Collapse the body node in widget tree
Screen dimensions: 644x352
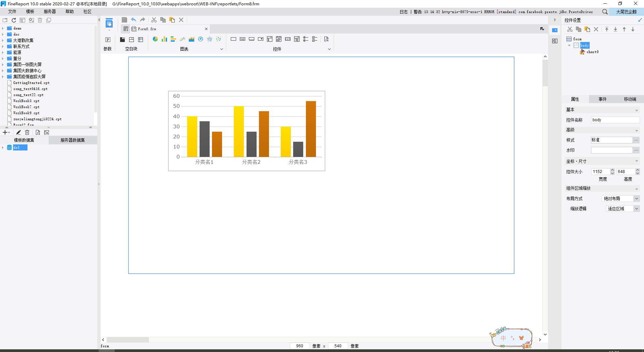tap(569, 45)
